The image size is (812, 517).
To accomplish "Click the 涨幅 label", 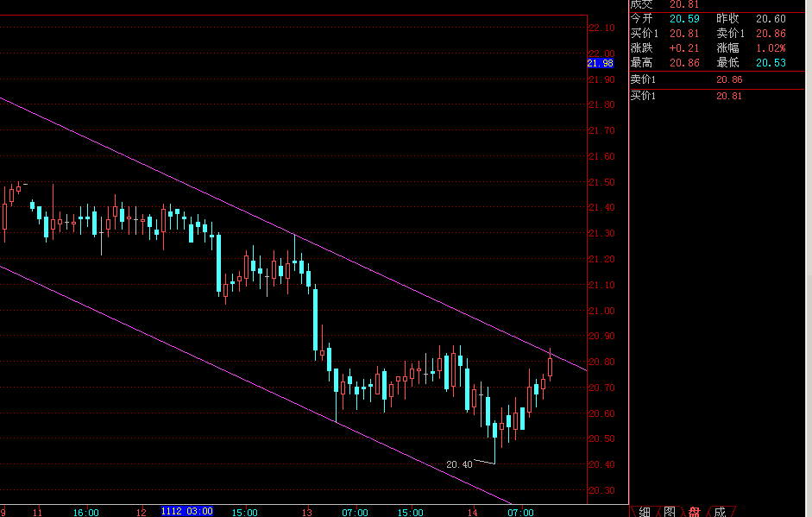I will pyautogui.click(x=727, y=48).
